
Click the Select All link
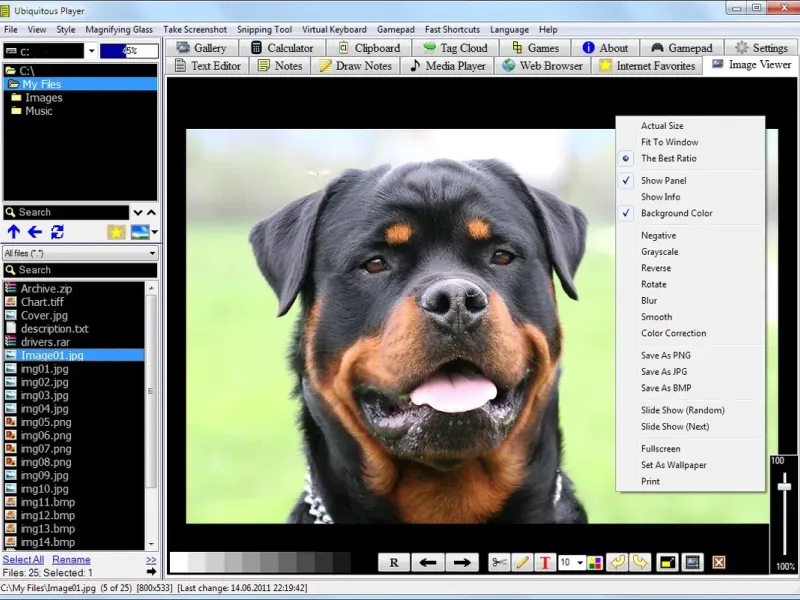(x=23, y=559)
